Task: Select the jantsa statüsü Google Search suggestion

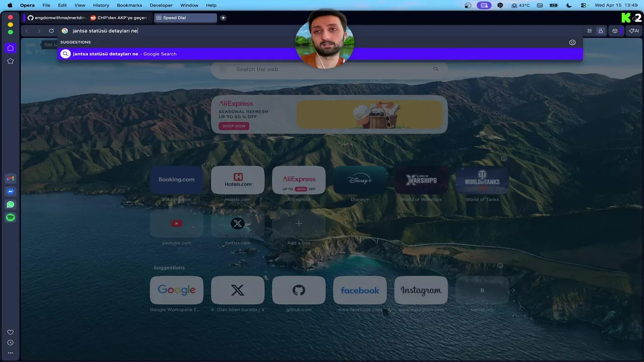Action: click(x=320, y=54)
